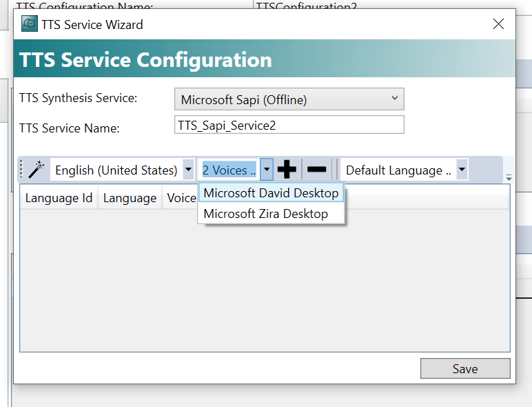Click the 2 Voices text box

(229, 170)
